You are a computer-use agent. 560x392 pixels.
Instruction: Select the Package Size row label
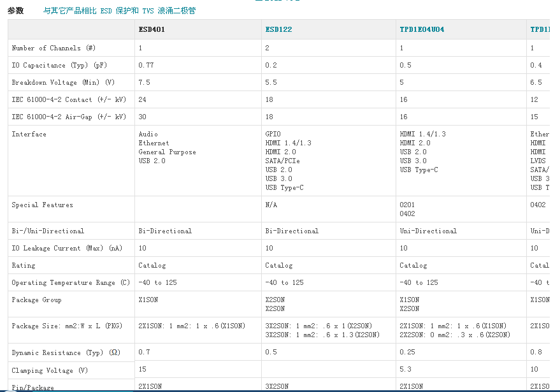coord(71,326)
